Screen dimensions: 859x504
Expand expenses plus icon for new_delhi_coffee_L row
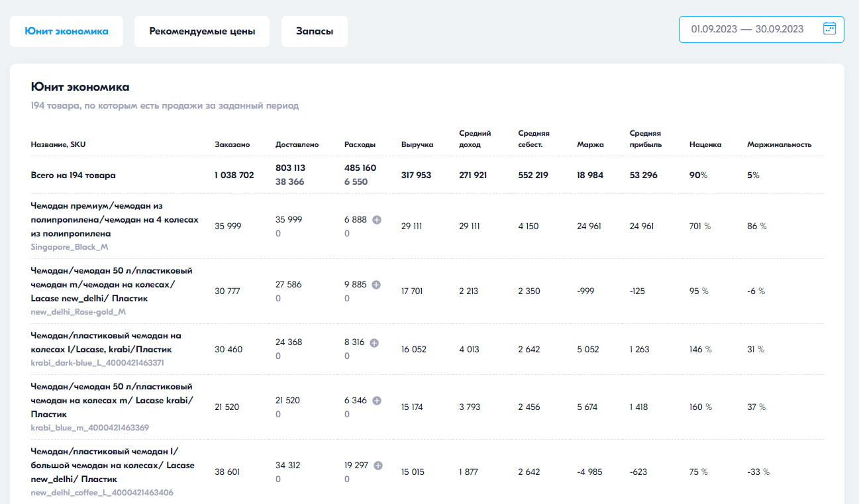click(x=378, y=466)
